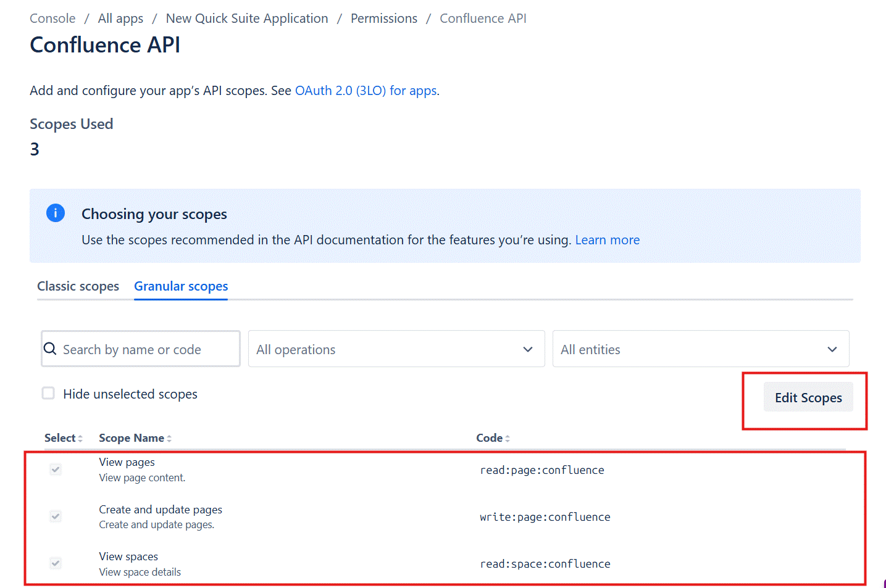Viewport: 886px width, 588px height.
Task: Toggle the View pages scope checkbox
Action: coord(56,470)
